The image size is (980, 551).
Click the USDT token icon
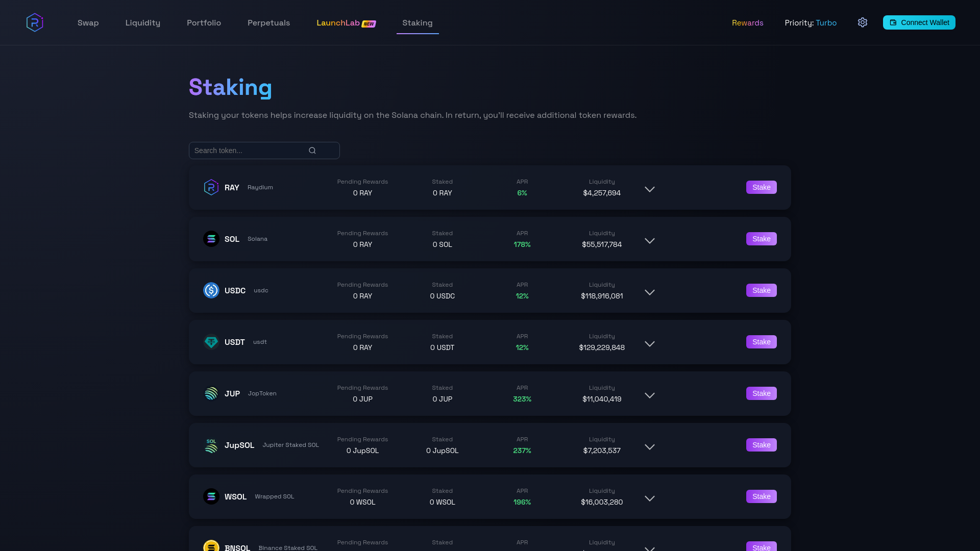pos(211,342)
